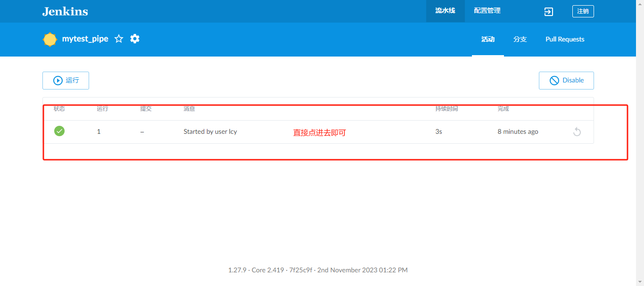Sort by the 完成 column header
Image resolution: width=644 pixels, height=286 pixels.
click(503, 108)
